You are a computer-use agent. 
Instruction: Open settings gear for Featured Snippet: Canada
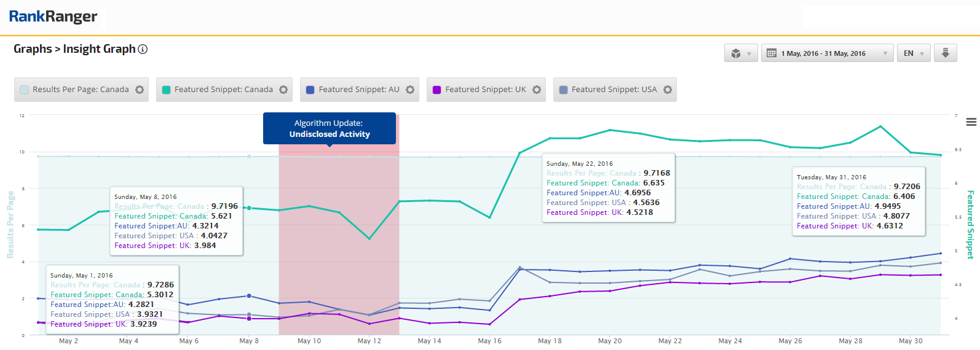pyautogui.click(x=283, y=90)
